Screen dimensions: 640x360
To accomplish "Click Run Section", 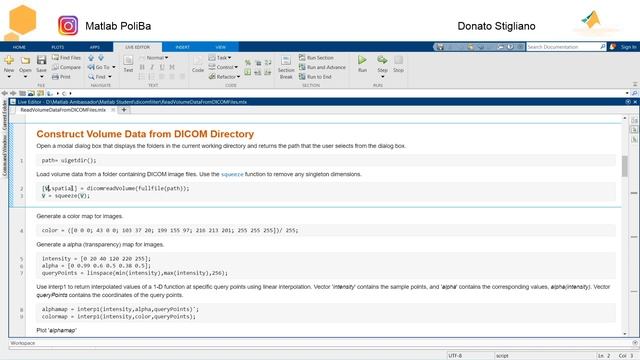I will (316, 58).
